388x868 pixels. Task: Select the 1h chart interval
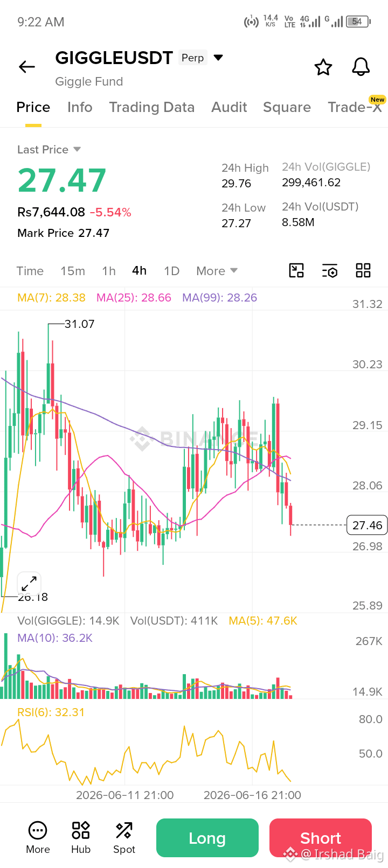tap(109, 271)
